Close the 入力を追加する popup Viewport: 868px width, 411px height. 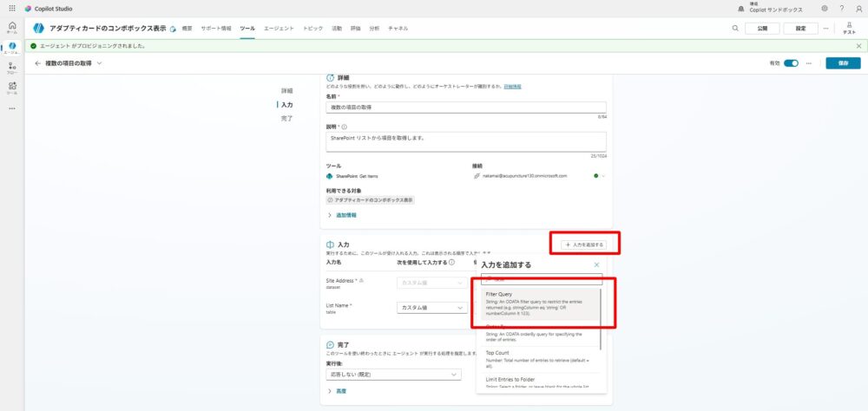(x=596, y=264)
